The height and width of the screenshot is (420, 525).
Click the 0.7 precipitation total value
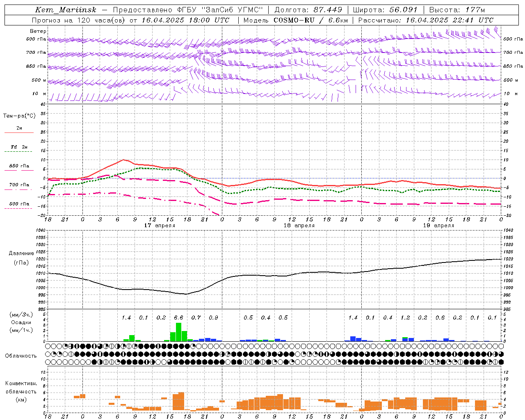click(x=196, y=317)
